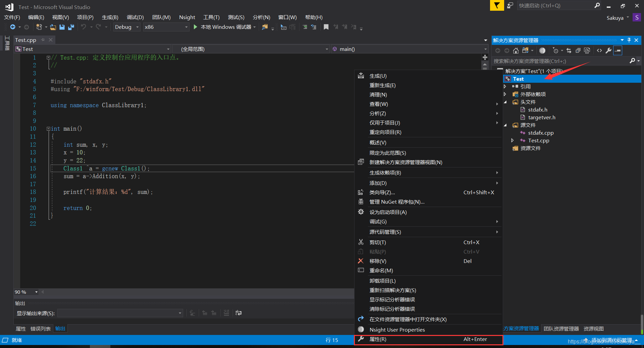This screenshot has height=348, width=644.
Task: Open the Sakuya account avatar
Action: (x=637, y=17)
